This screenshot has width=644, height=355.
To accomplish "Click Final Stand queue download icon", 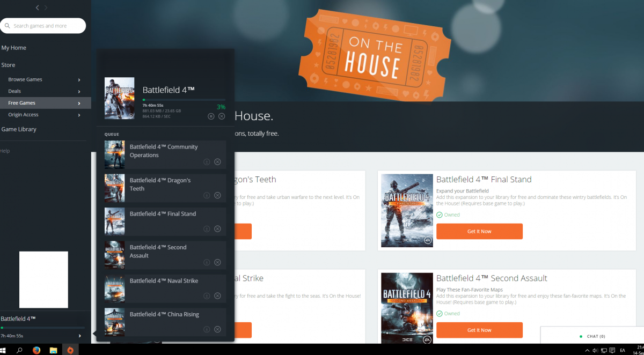I will (207, 229).
